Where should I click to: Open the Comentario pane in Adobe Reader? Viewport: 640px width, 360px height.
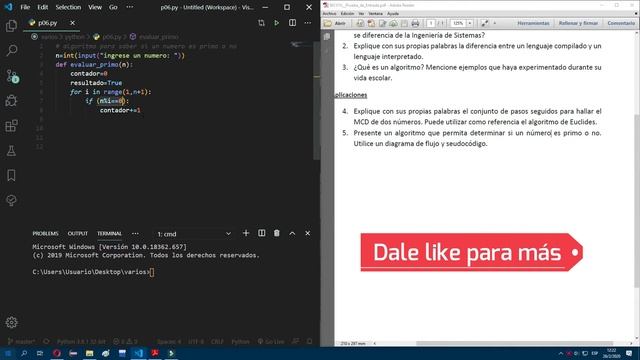pos(621,23)
